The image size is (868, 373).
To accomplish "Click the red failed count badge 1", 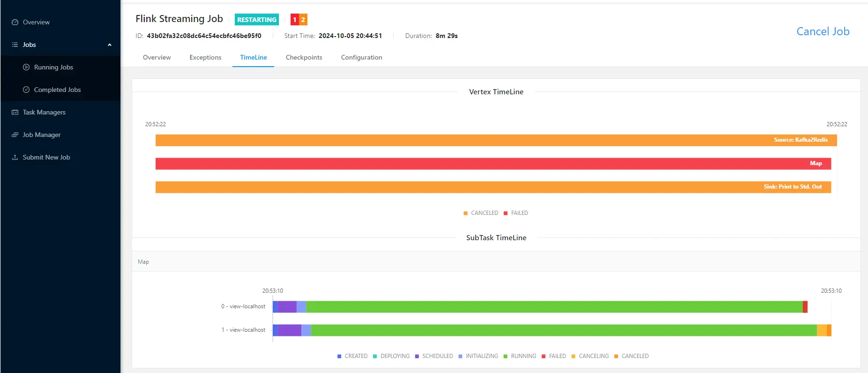I will tap(295, 19).
